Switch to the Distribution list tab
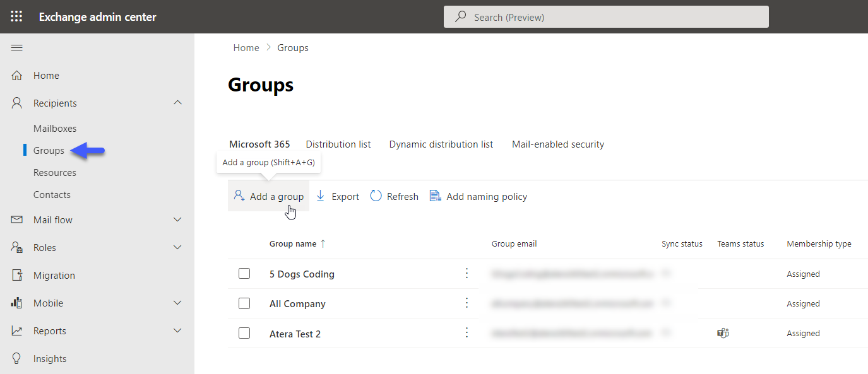The width and height of the screenshot is (868, 374). 338,144
